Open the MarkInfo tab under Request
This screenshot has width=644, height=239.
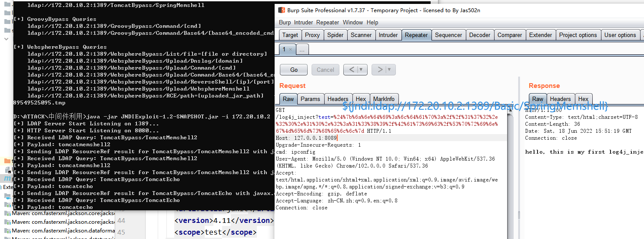click(384, 99)
